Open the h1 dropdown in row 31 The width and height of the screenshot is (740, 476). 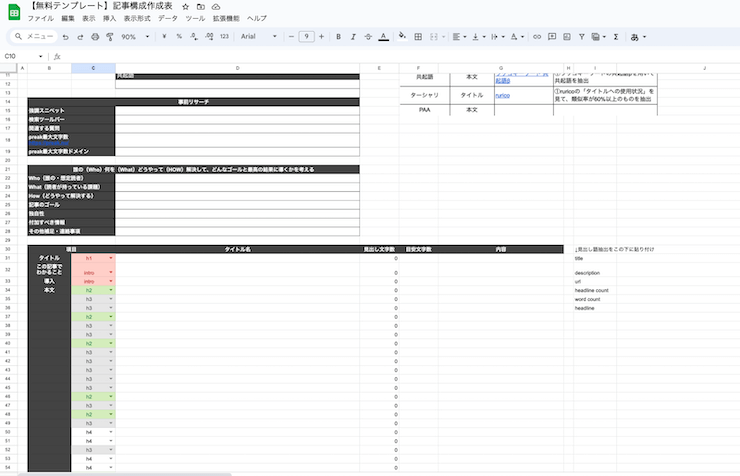click(111, 258)
